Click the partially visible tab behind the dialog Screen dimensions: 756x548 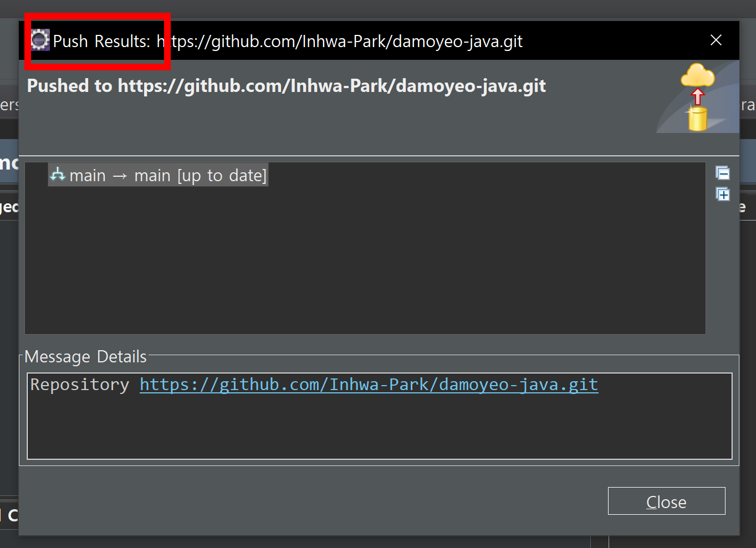8,104
